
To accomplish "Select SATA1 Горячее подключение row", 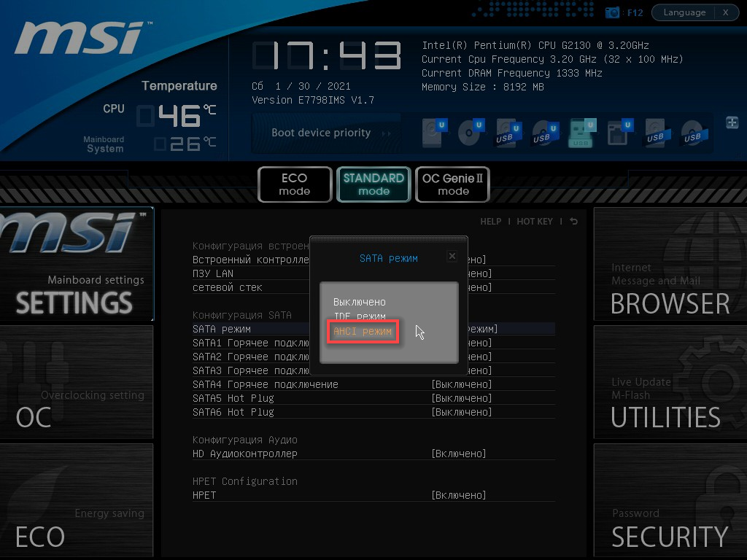I will [x=373, y=343].
